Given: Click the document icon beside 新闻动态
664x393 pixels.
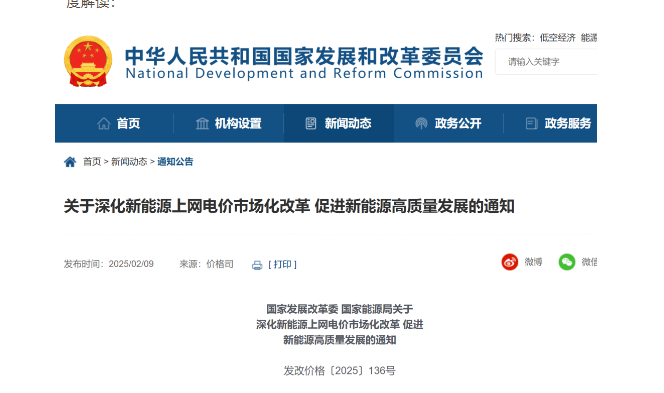Looking at the screenshot, I should click(311, 124).
